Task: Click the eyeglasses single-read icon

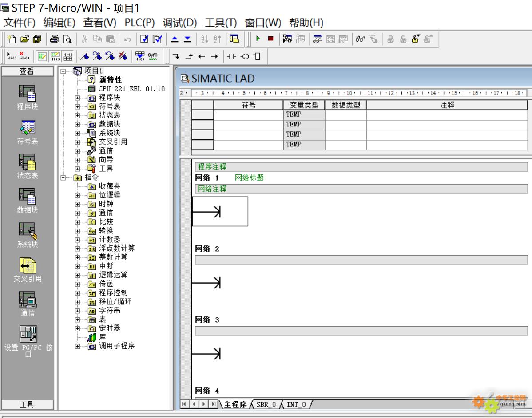Action: click(x=360, y=39)
